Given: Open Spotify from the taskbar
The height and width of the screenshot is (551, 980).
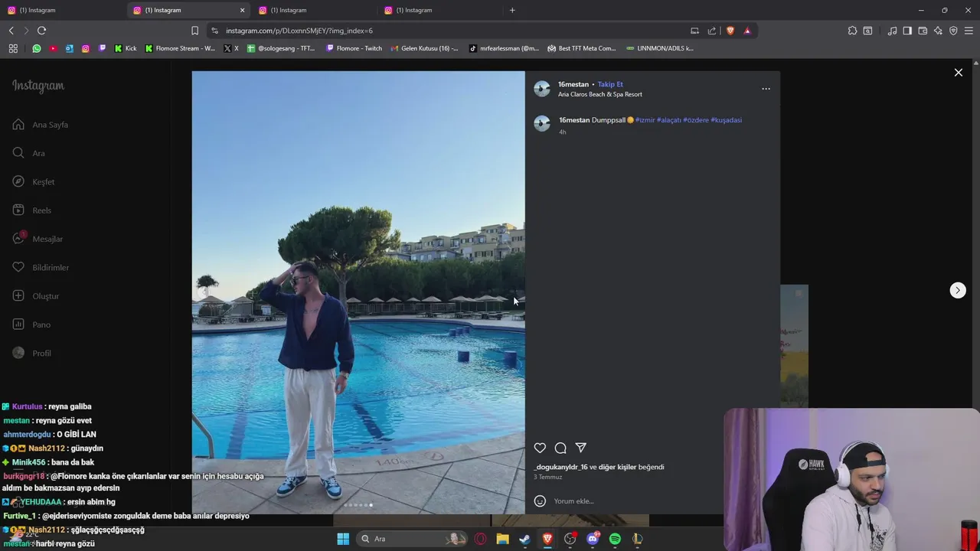Looking at the screenshot, I should (x=615, y=539).
